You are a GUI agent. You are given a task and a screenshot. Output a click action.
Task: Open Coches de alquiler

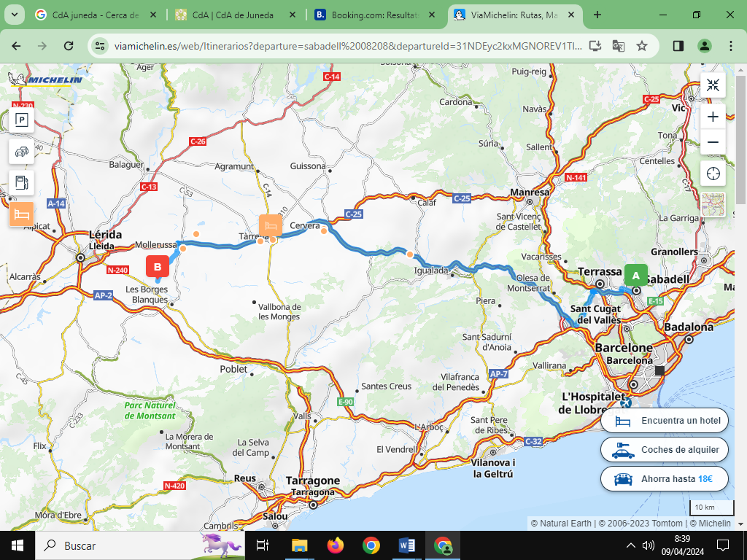click(x=664, y=450)
